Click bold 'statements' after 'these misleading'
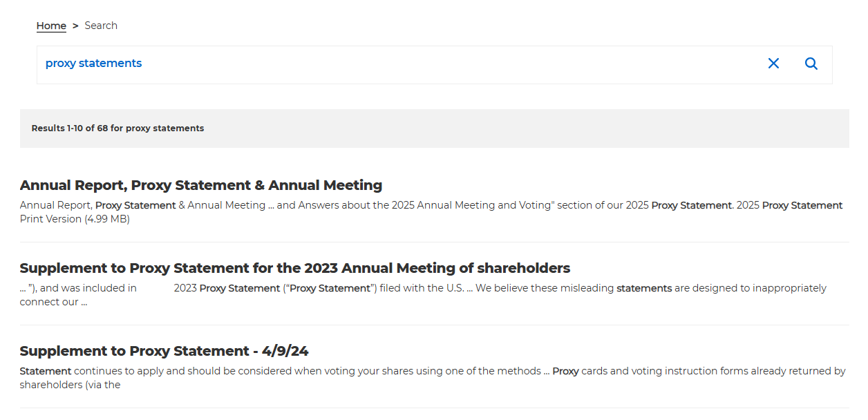 tap(644, 288)
